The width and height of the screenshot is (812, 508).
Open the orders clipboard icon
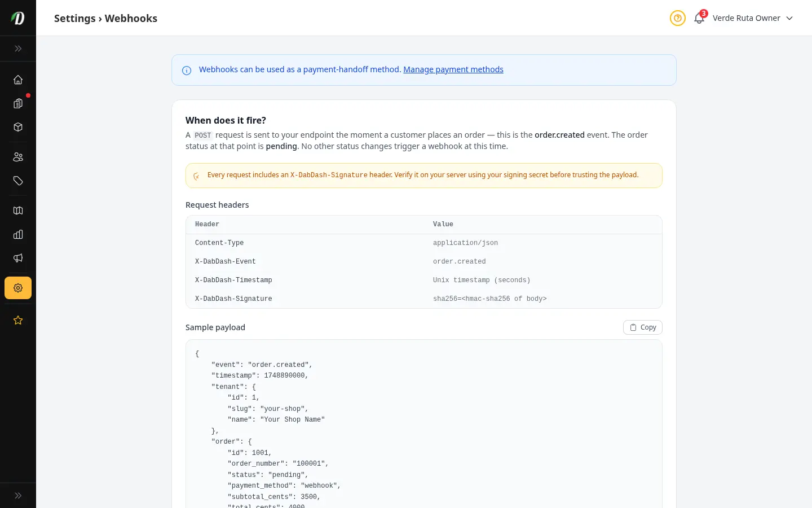coord(18,103)
